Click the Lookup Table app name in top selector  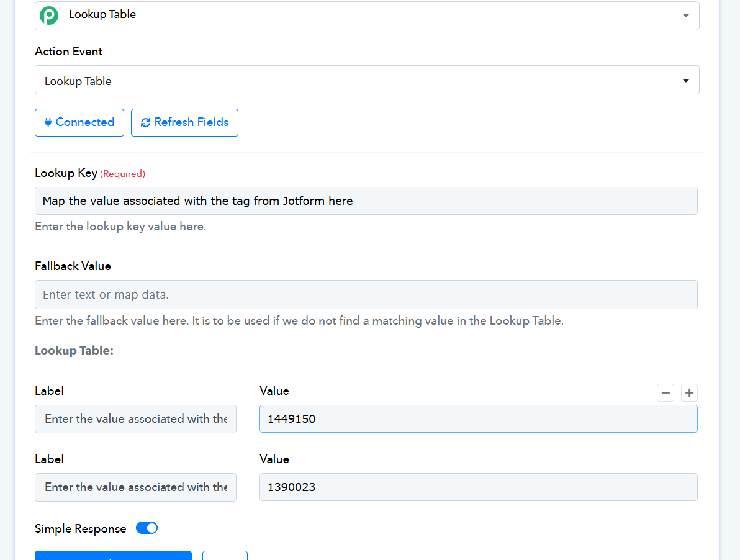click(x=102, y=14)
